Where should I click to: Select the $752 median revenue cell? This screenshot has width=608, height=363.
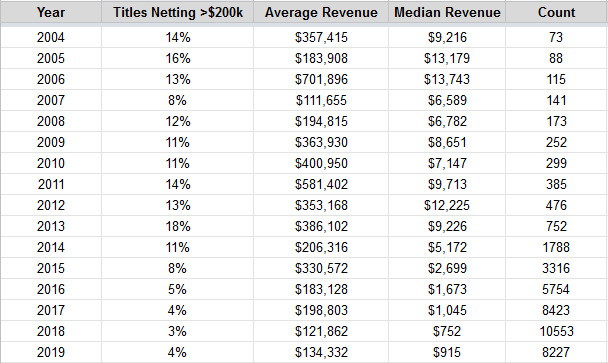click(x=447, y=331)
